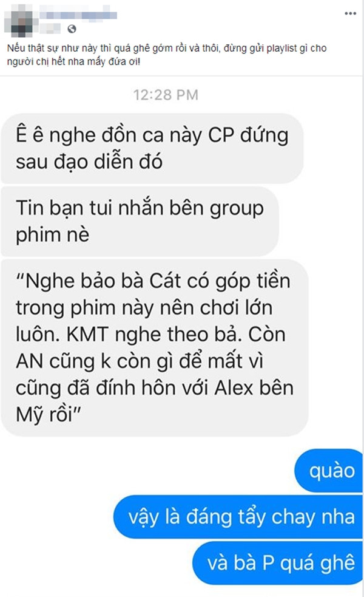This screenshot has width=364, height=597.
Task: Select bubble "Tin bạn tui nhắn bên group"
Action: (x=140, y=221)
